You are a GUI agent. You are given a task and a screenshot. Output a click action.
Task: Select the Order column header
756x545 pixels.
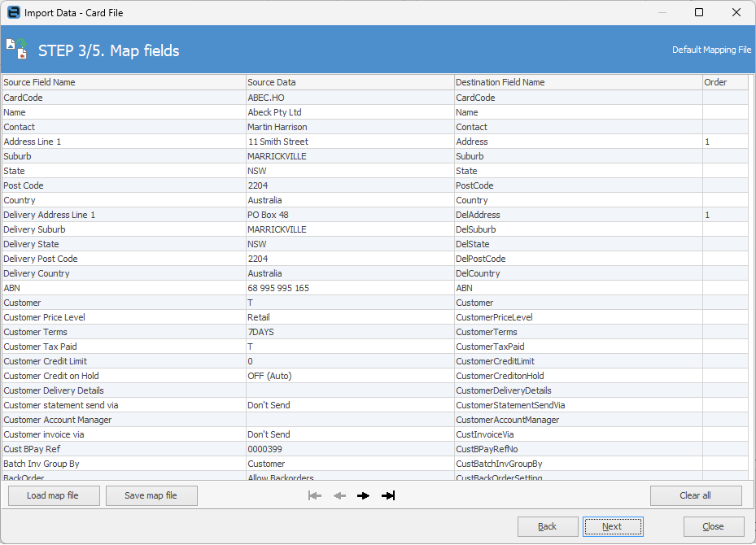coord(724,82)
